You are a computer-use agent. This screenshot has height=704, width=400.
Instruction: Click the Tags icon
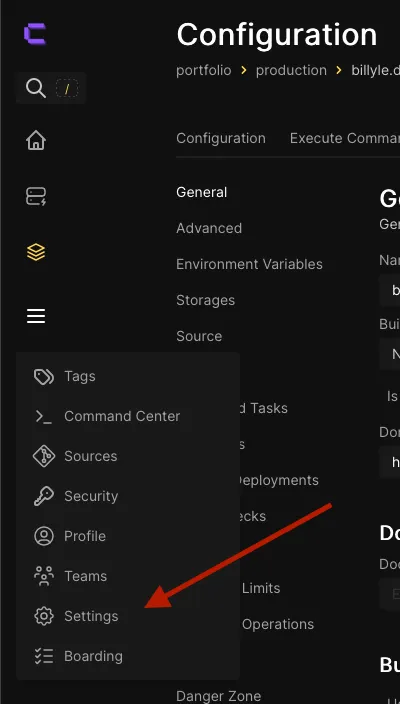[x=44, y=376]
